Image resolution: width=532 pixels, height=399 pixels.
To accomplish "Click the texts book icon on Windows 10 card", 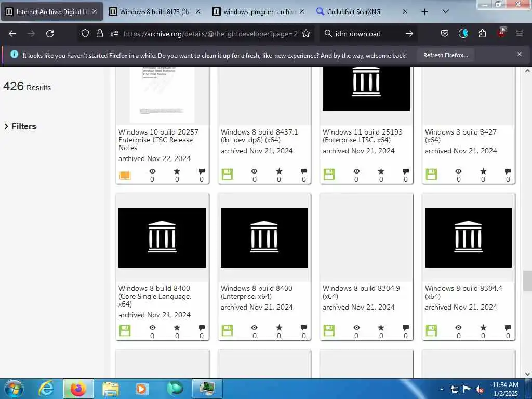I will coord(125,175).
